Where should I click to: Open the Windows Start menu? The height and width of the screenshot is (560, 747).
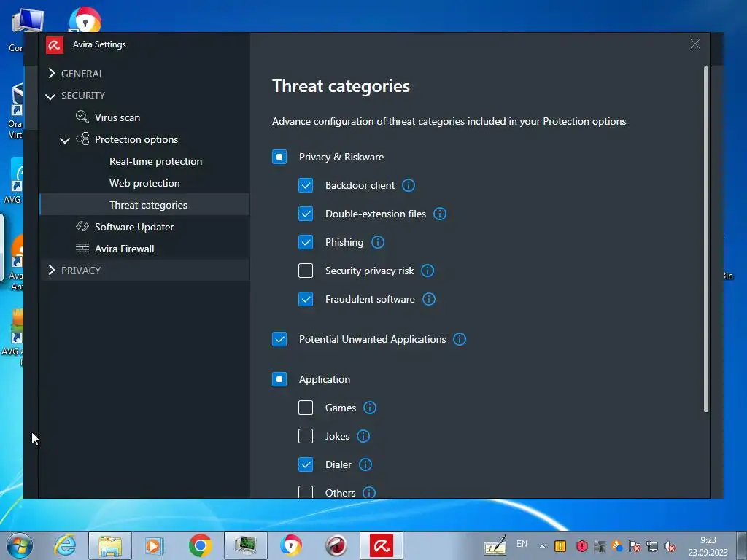[19, 545]
